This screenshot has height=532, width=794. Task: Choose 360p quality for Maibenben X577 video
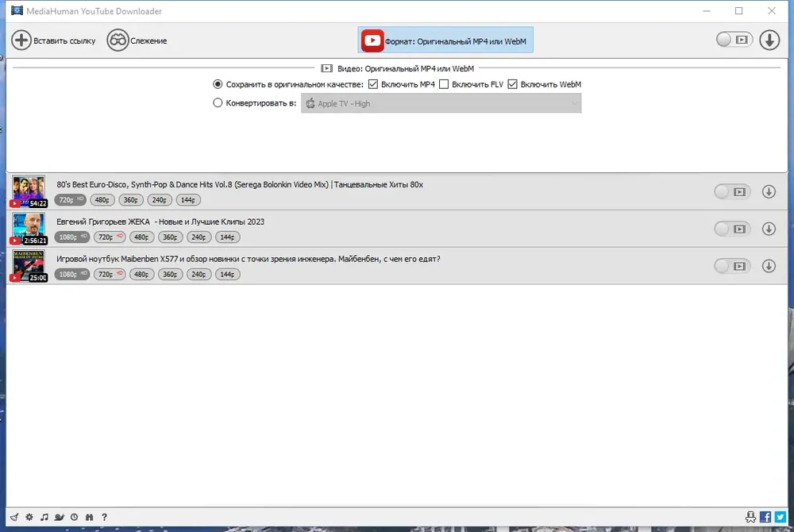170,275
